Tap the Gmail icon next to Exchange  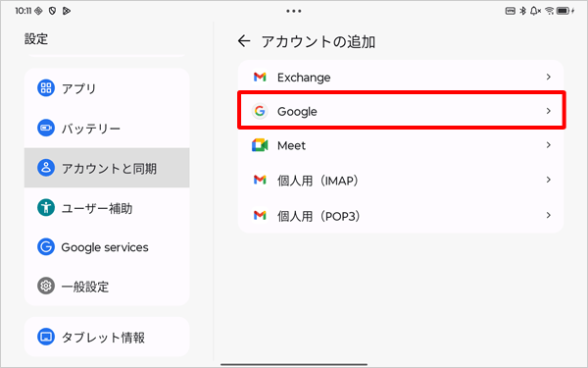(x=260, y=77)
